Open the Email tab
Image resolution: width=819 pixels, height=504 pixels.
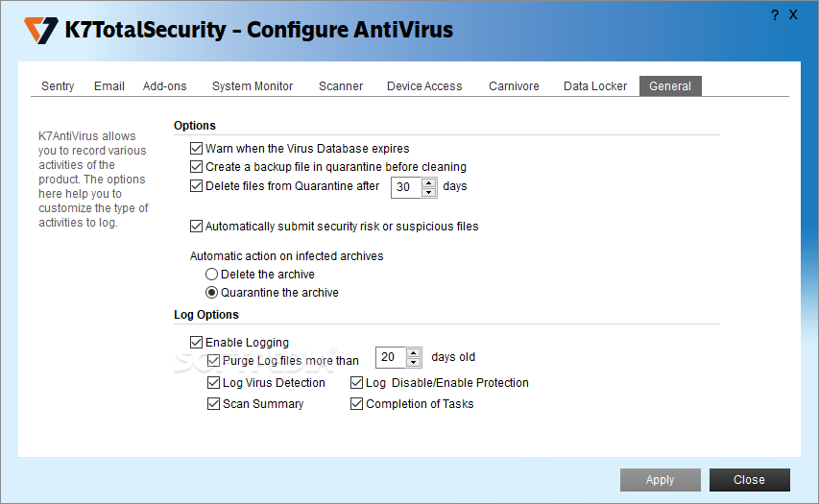pos(109,86)
